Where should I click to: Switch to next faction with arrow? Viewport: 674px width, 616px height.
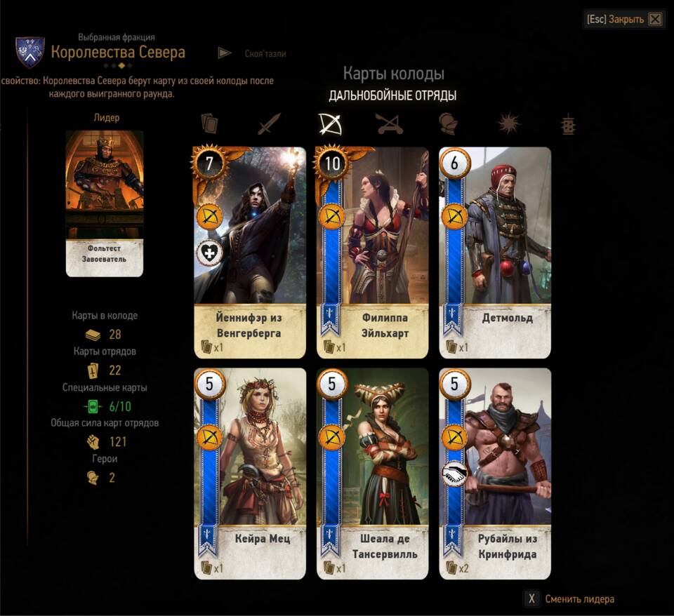225,53
